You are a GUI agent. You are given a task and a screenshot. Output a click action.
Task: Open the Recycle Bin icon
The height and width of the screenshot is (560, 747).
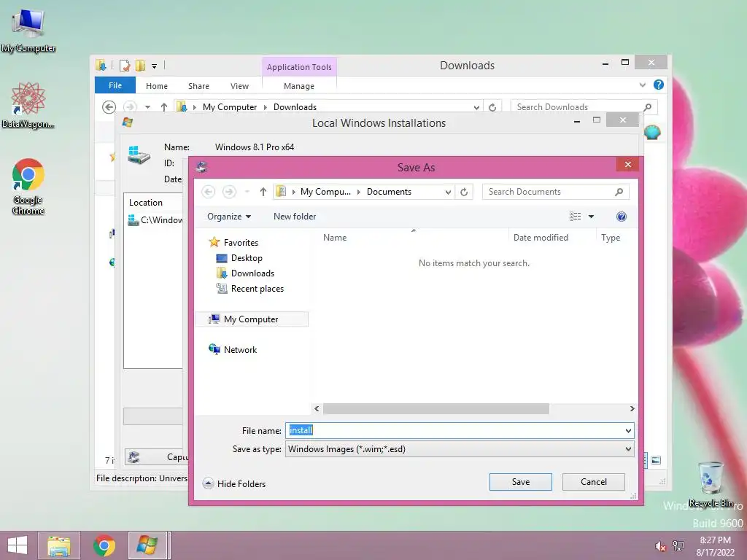711,484
